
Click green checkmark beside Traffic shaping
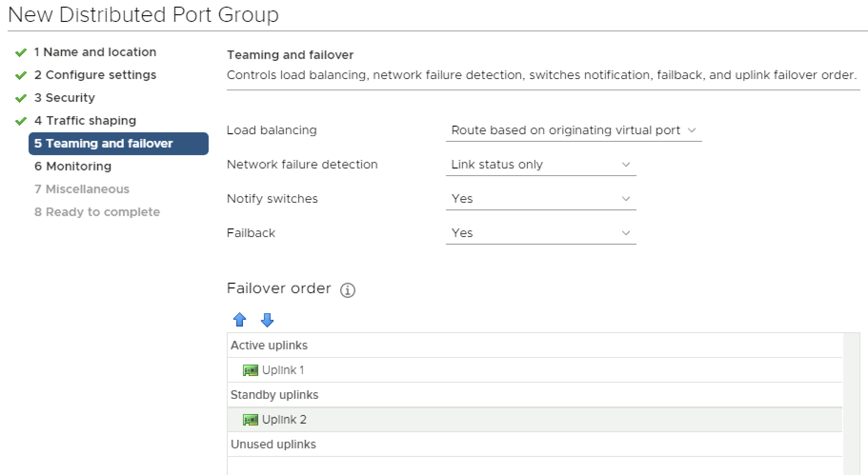[x=20, y=121]
